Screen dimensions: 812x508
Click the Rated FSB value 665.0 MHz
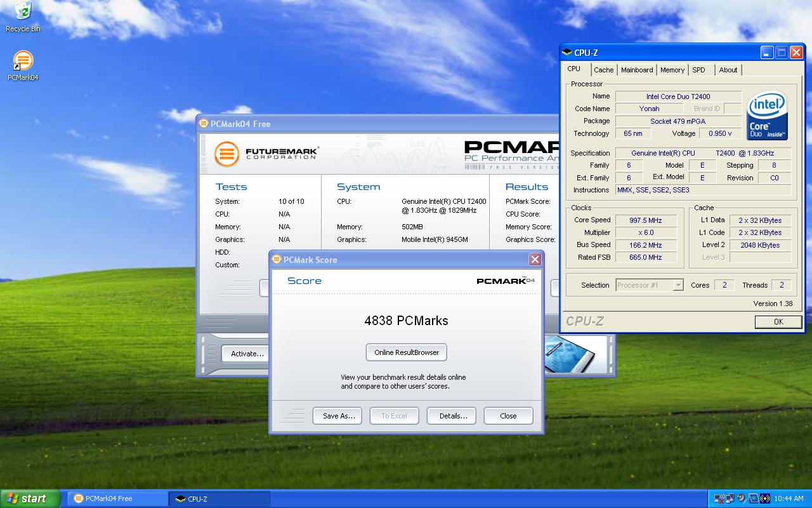coord(646,257)
